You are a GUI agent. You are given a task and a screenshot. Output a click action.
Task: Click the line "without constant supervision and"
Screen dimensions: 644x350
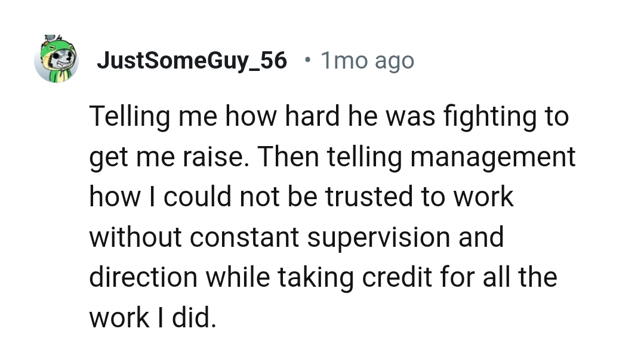297,237
